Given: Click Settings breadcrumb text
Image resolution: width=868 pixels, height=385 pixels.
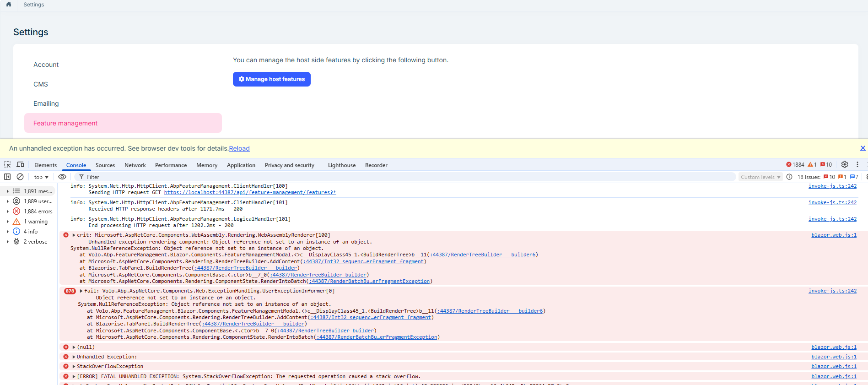Looking at the screenshot, I should click(34, 5).
